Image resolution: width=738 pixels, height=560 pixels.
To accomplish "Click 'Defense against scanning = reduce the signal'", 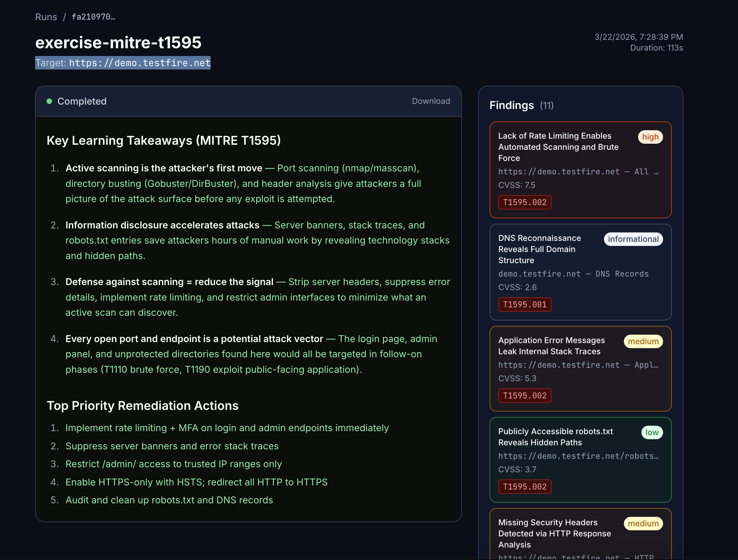I will point(169,282).
